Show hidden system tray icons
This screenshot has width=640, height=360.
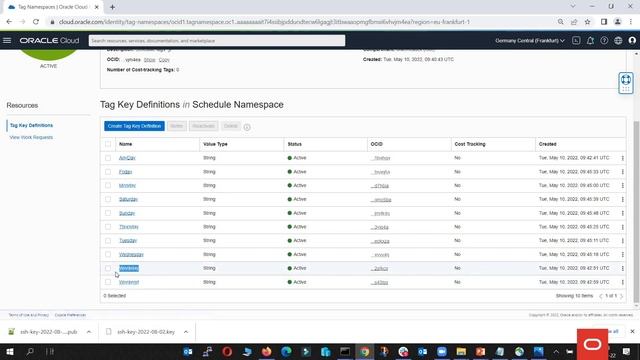pos(556,351)
